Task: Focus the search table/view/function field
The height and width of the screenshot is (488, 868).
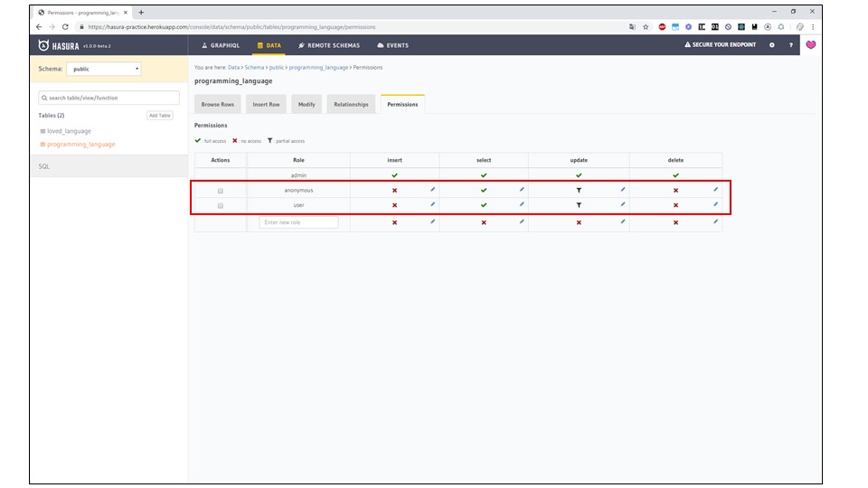Action: pos(109,98)
